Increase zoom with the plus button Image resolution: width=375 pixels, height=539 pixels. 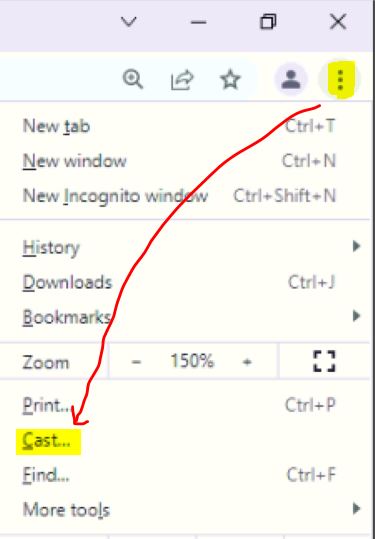[247, 362]
